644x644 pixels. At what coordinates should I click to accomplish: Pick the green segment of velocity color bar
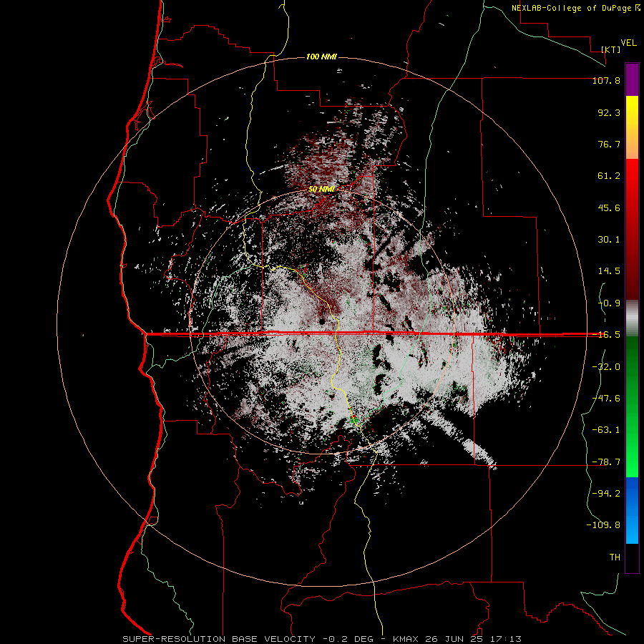[632, 406]
